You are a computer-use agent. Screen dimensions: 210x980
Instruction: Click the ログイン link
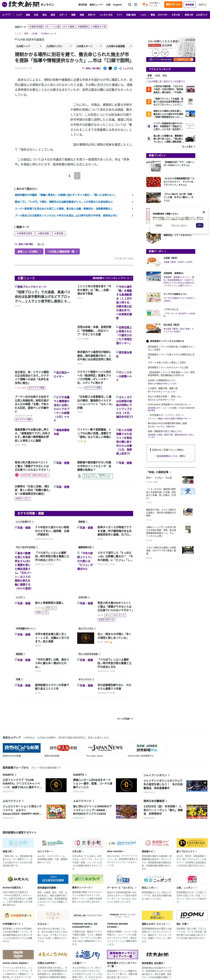tap(202, 5)
